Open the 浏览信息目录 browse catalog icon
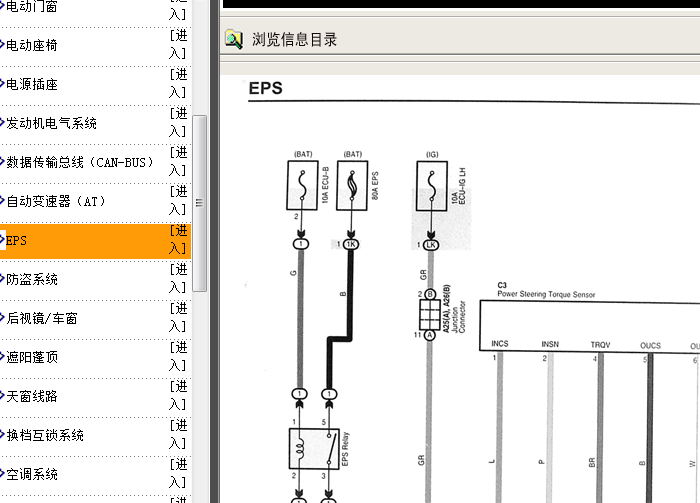 [234, 39]
